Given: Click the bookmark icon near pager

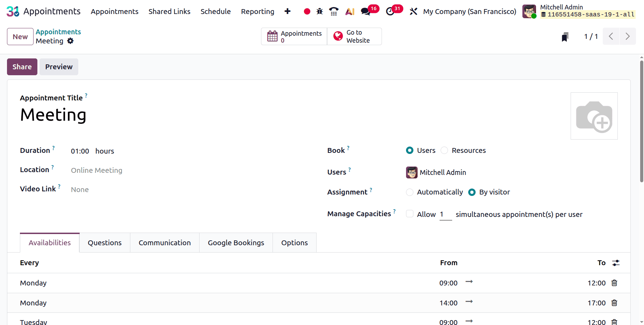Looking at the screenshot, I should pos(565,37).
